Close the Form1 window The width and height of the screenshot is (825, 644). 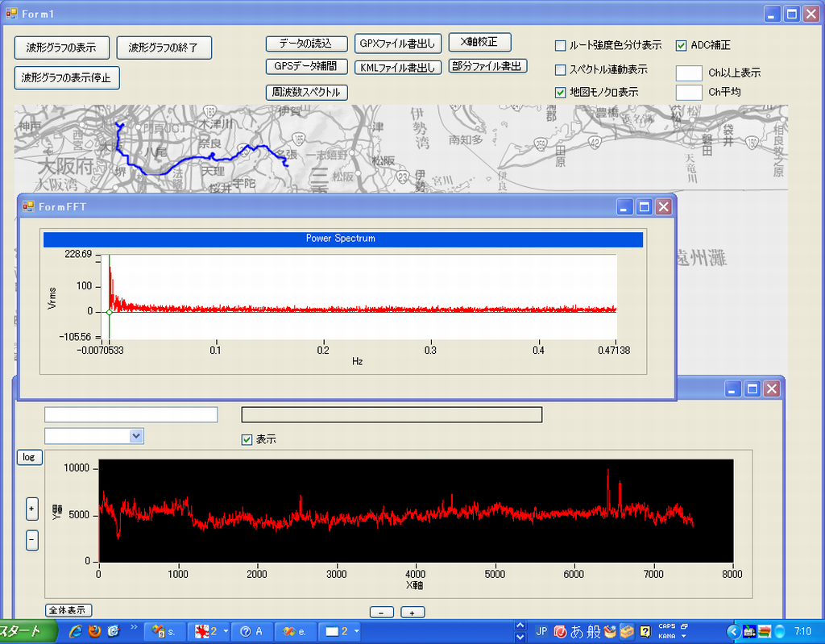pyautogui.click(x=810, y=15)
